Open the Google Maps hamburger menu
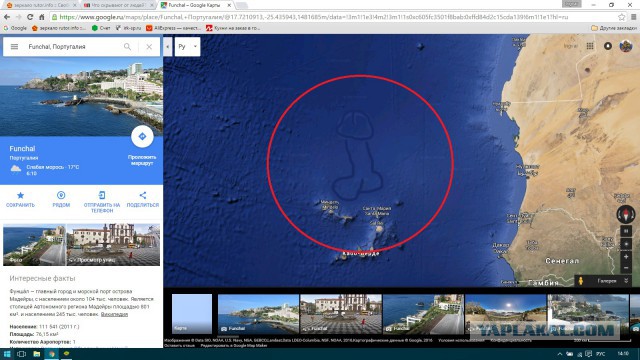This screenshot has width=640, height=360. 14,47
